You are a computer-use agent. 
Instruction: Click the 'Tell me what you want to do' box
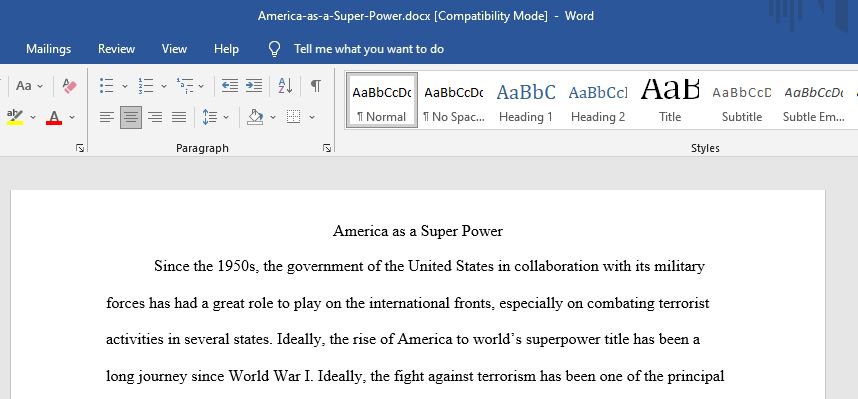pyautogui.click(x=369, y=49)
